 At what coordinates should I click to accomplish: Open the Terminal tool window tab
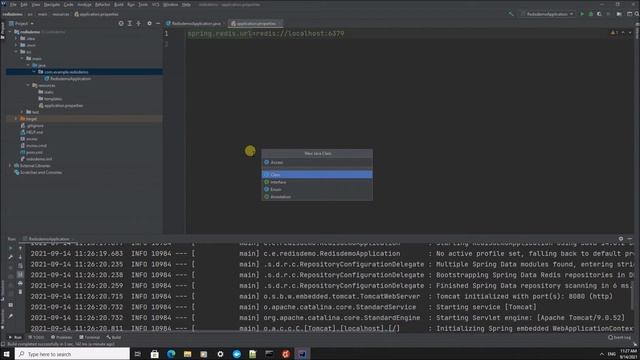click(x=89, y=337)
